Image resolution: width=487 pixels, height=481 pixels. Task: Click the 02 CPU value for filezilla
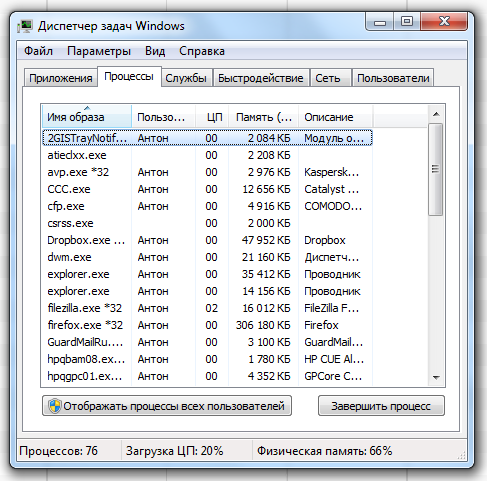[211, 308]
